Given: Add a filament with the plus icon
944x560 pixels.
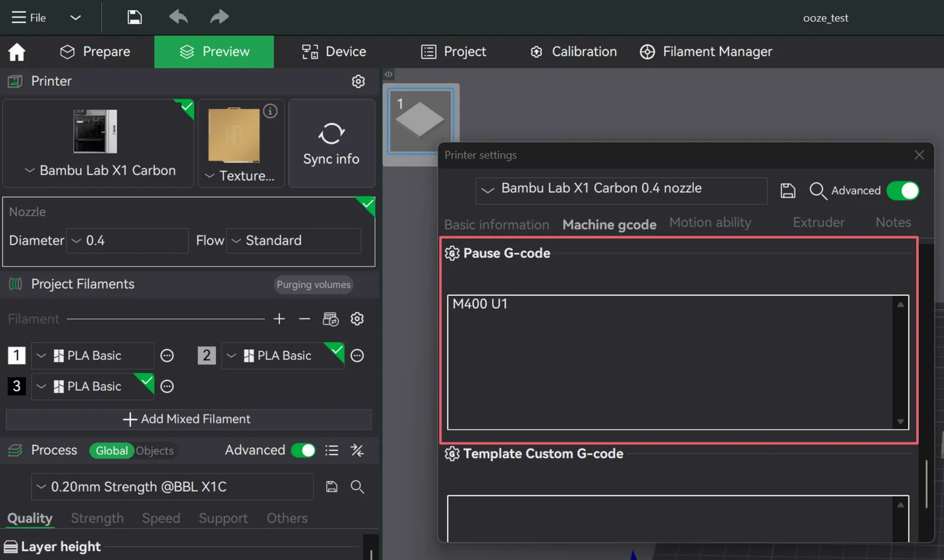Looking at the screenshot, I should click(279, 319).
